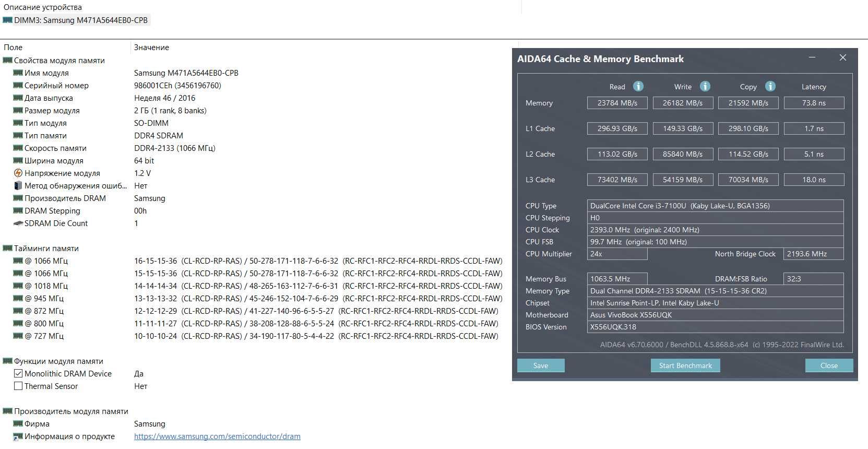Click the Close button in benchmark dialog

click(829, 365)
